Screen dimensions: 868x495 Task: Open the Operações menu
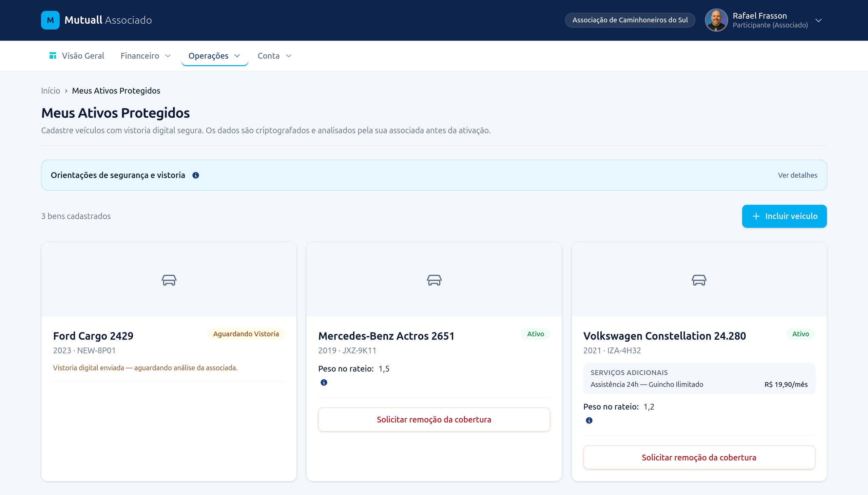(x=215, y=56)
